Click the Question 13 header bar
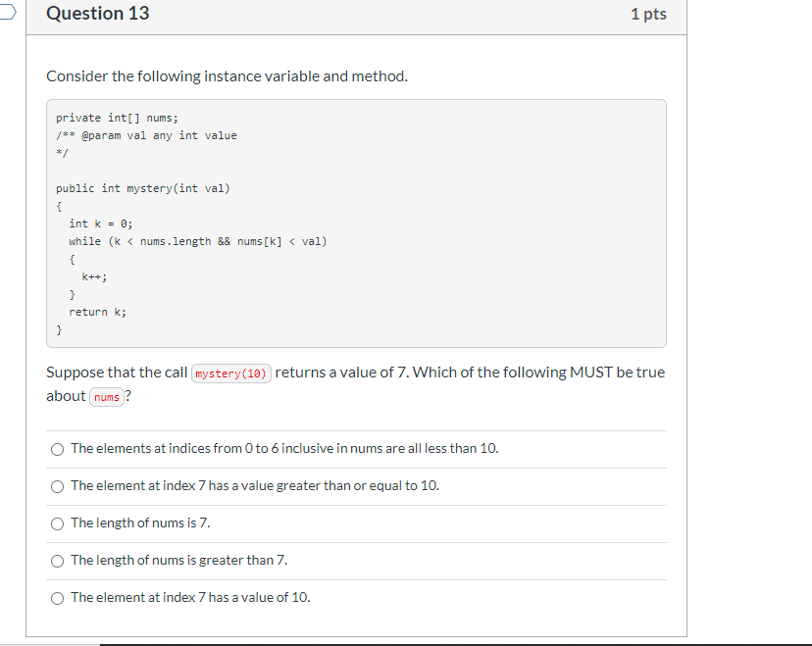812x646 pixels. coord(356,14)
